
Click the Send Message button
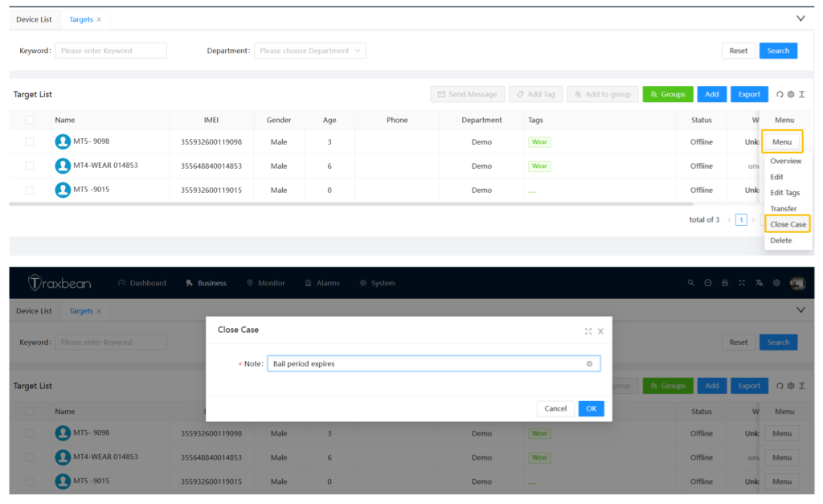pyautogui.click(x=467, y=95)
